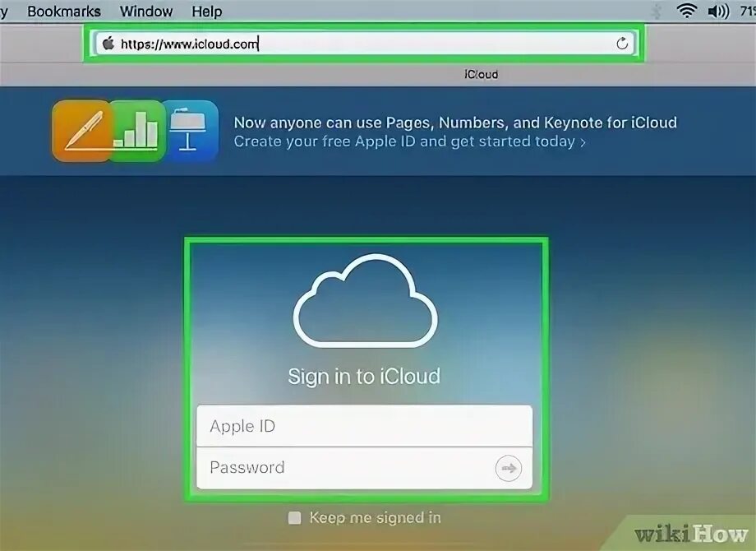756x551 pixels.
Task: Click the Sign in to iCloud heading
Action: point(364,377)
